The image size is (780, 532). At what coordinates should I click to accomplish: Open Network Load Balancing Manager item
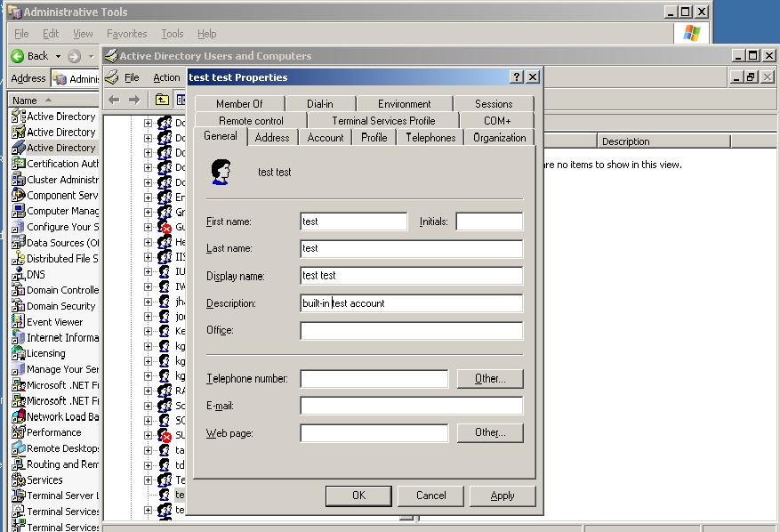[55, 416]
